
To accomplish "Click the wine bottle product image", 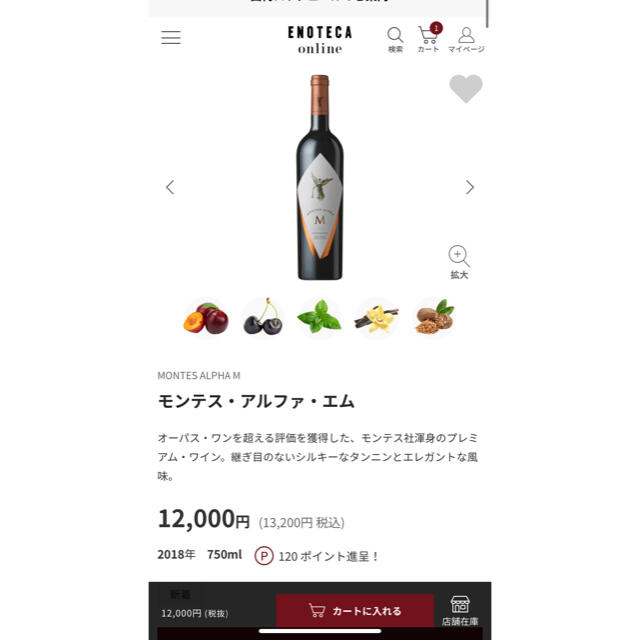I will click(x=320, y=177).
